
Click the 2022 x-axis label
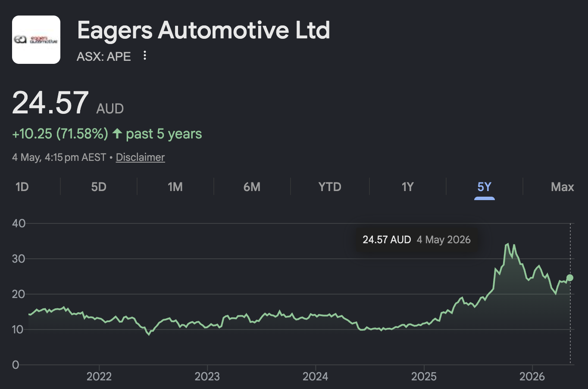tap(99, 376)
